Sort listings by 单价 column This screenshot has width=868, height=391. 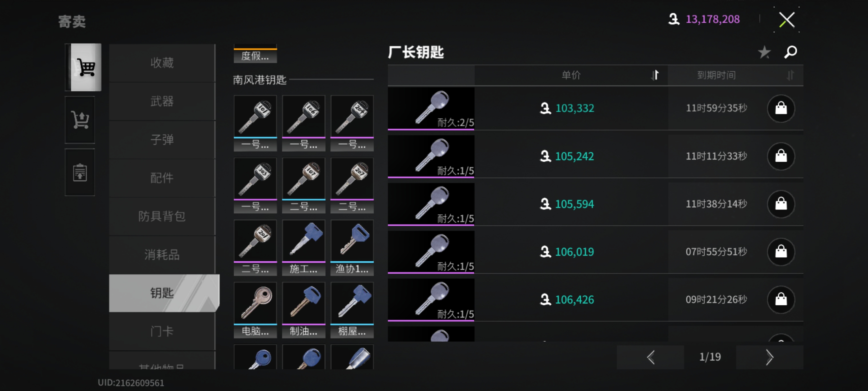[571, 75]
